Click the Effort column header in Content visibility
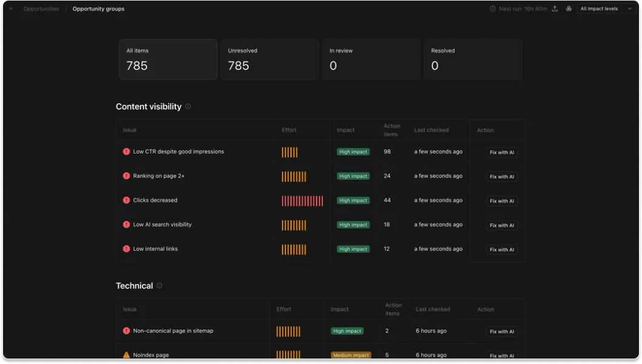This screenshot has width=642, height=364. (289, 130)
